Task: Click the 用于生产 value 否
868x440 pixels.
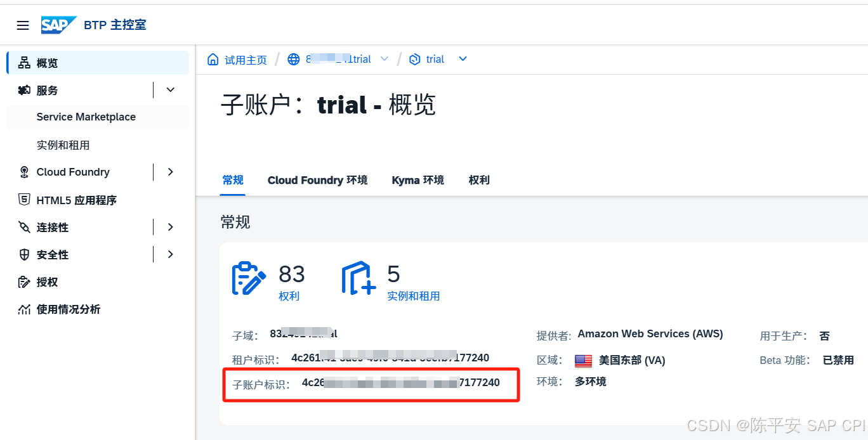Action: [x=824, y=336]
